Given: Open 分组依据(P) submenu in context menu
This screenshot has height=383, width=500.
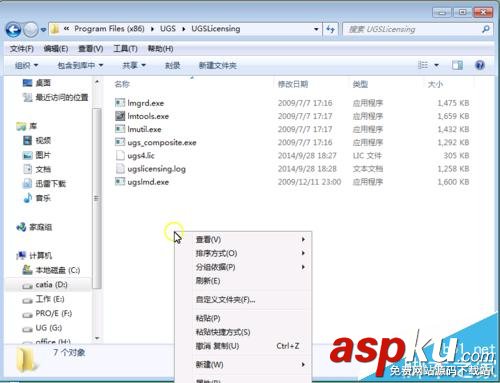Looking at the screenshot, I should coord(243,267).
